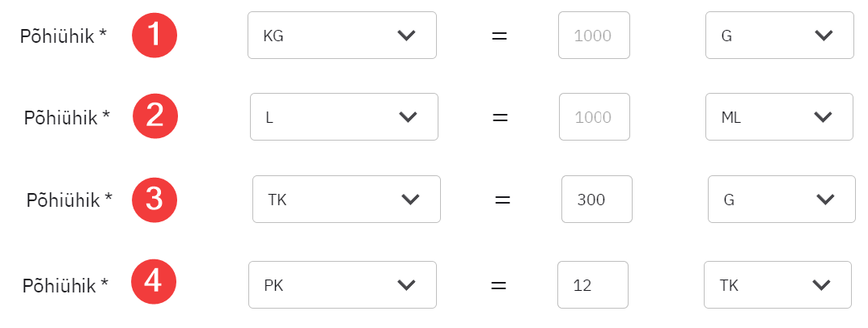The image size is (868, 328).
Task: Click the quantity field containing 300
Action: coord(597,199)
